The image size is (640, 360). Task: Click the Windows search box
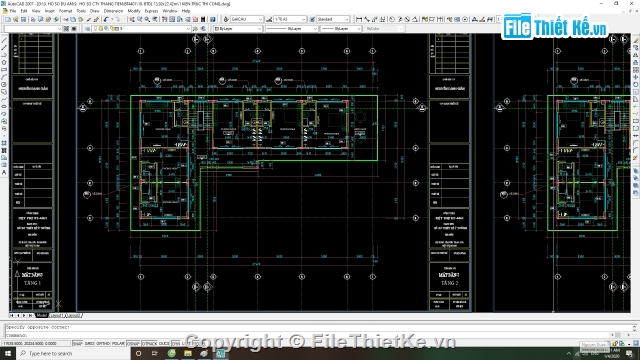[x=73, y=353]
